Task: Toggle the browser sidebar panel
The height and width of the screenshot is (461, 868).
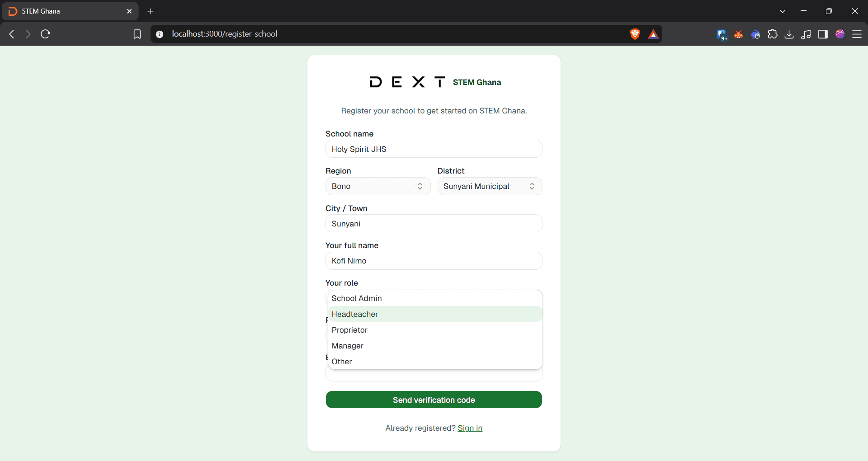Action: point(823,34)
